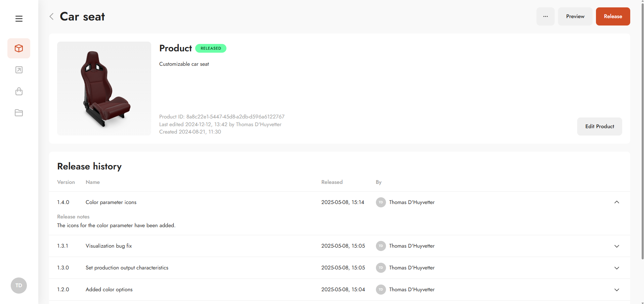Click avatar next to version 1.4.0 author
The height and width of the screenshot is (304, 644).
381,202
